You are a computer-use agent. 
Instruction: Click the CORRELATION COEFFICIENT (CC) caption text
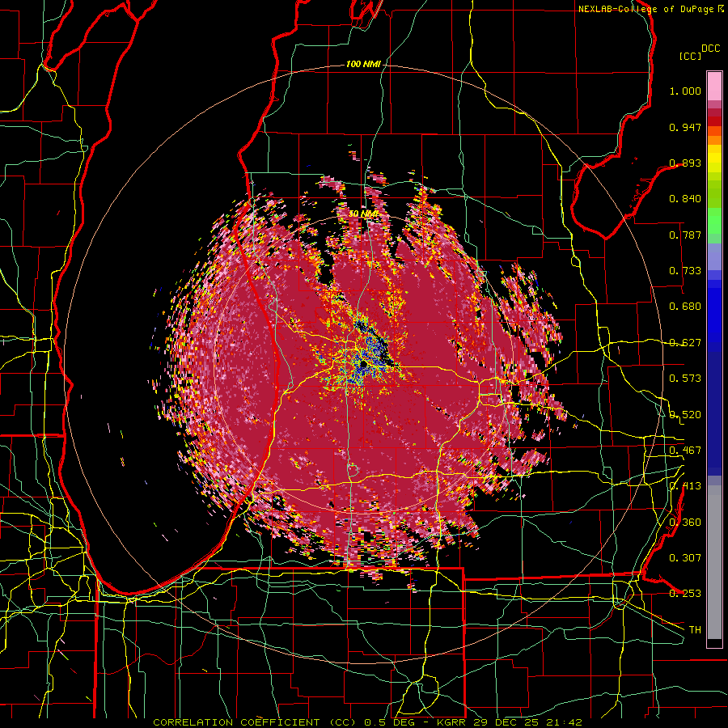coord(255,722)
